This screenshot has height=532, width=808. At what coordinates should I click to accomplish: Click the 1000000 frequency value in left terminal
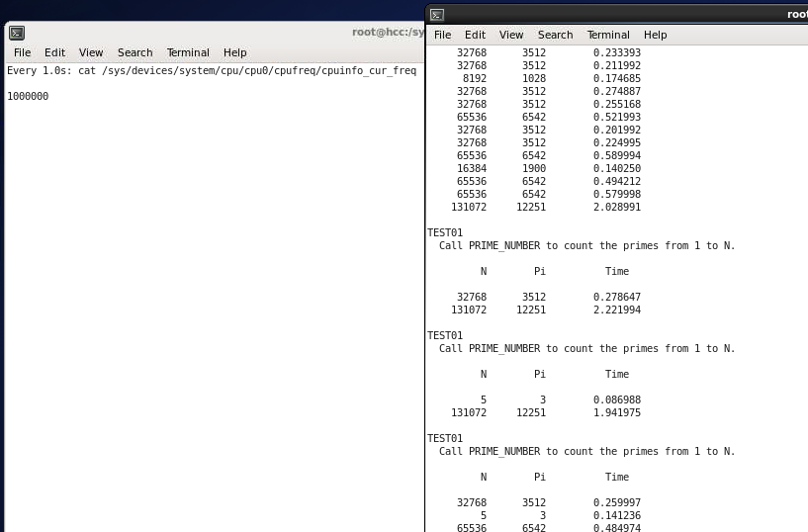pyautogui.click(x=28, y=96)
